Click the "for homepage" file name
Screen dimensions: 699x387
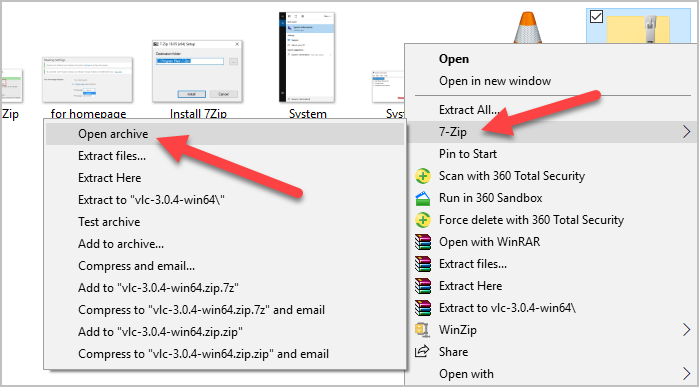tap(88, 114)
